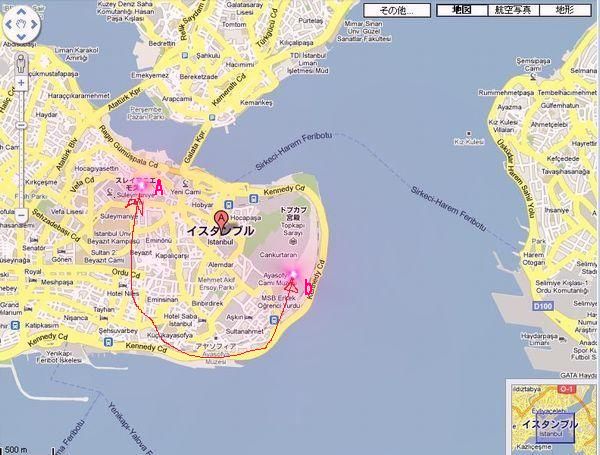
Task: Click the Haydarpaşa Limanı icon
Action: [x=563, y=339]
